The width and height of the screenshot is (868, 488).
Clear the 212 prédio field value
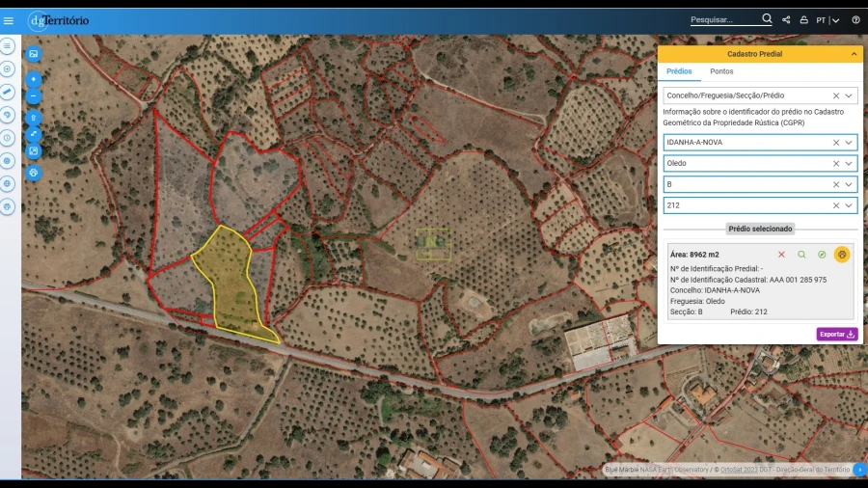(x=836, y=205)
